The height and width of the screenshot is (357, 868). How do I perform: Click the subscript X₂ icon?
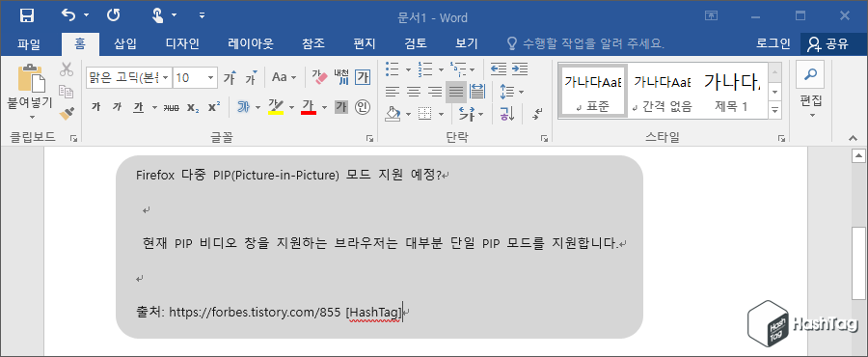193,107
